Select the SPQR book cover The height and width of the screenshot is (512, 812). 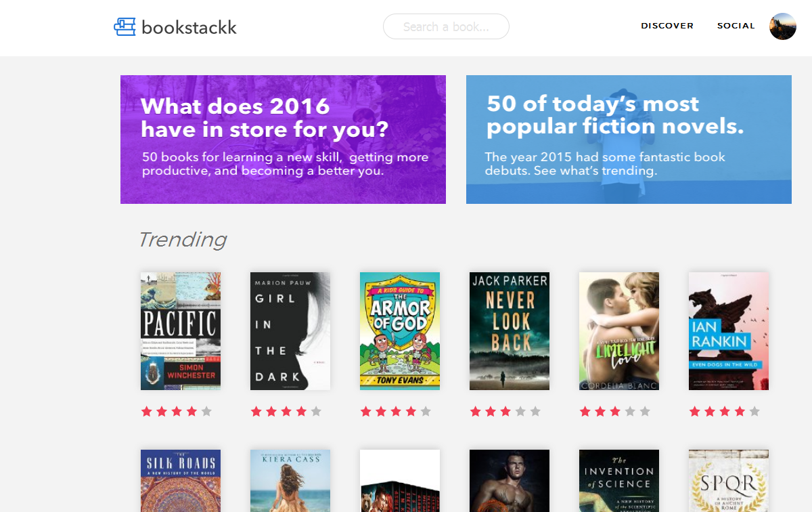[729, 481]
